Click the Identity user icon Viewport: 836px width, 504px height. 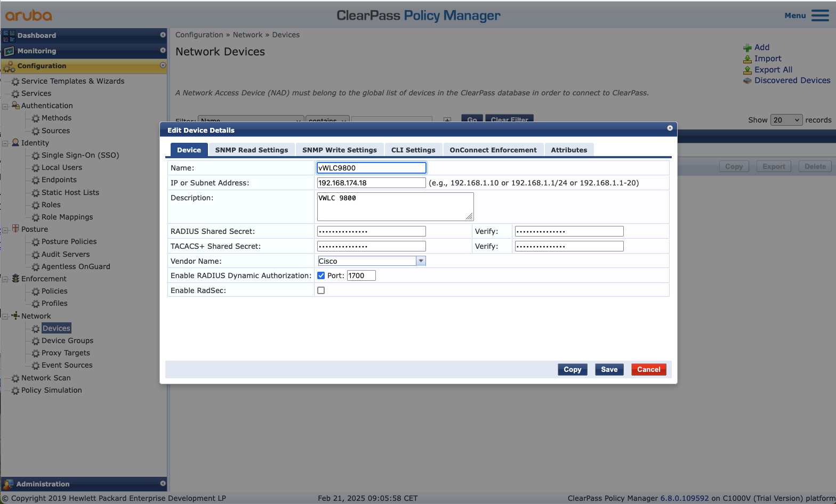click(15, 143)
